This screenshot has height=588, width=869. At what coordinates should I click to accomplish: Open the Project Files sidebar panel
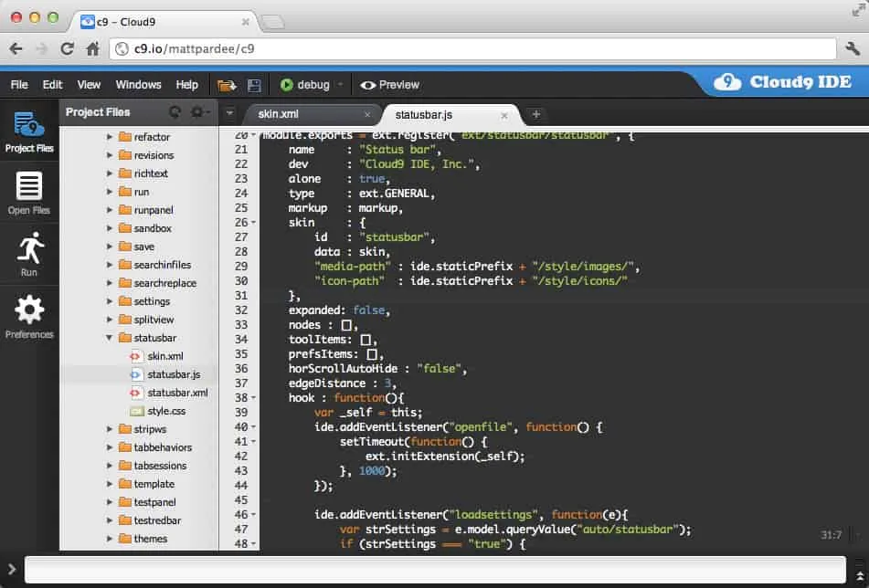coord(29,131)
